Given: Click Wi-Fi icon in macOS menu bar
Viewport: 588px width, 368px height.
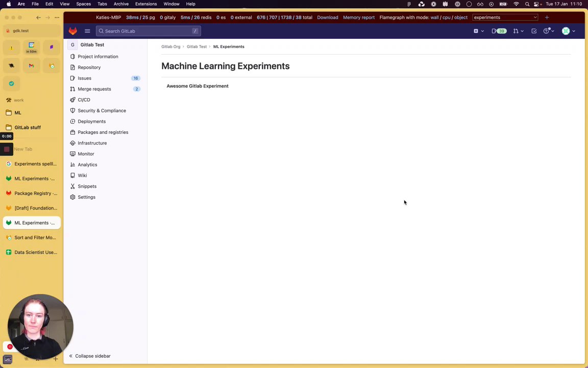Looking at the screenshot, I should tap(517, 4).
